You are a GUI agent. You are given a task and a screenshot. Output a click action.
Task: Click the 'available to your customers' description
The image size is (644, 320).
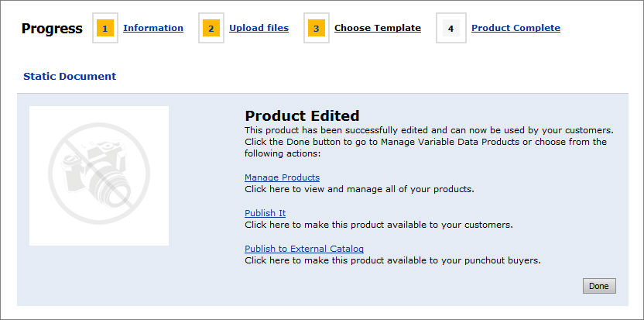point(379,225)
